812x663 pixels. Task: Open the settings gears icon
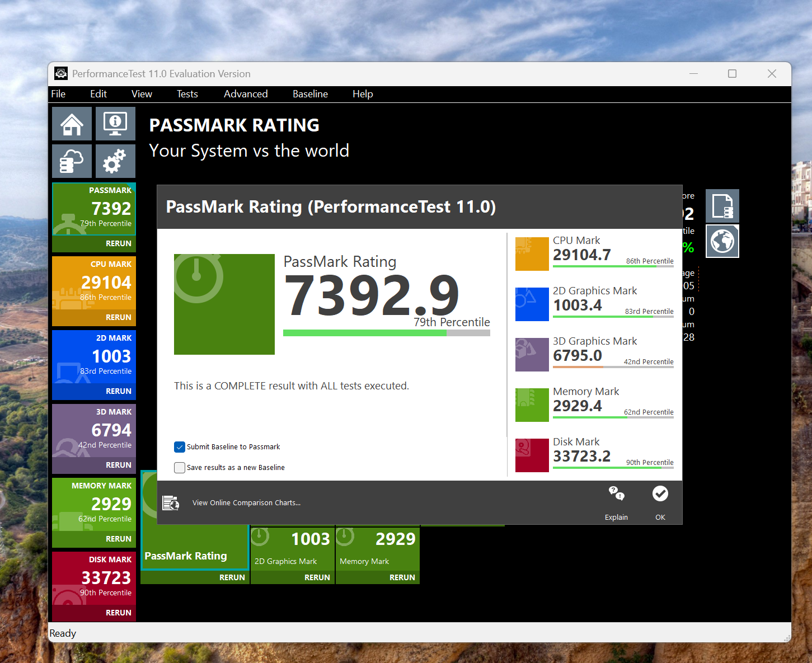point(115,161)
